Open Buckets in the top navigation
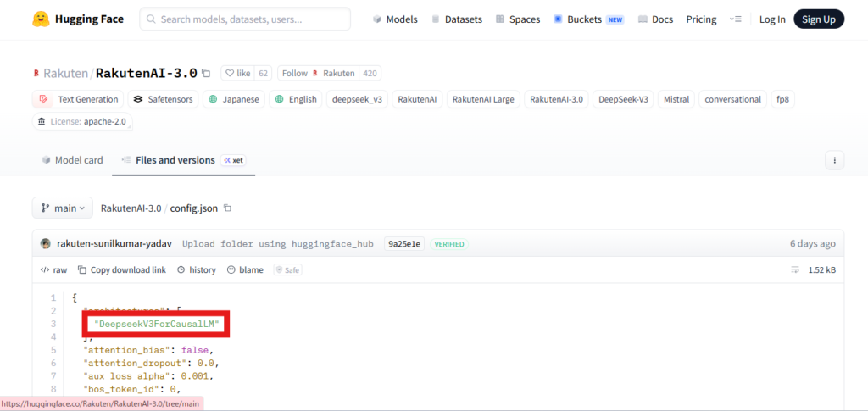This screenshot has width=868, height=411. [x=588, y=19]
